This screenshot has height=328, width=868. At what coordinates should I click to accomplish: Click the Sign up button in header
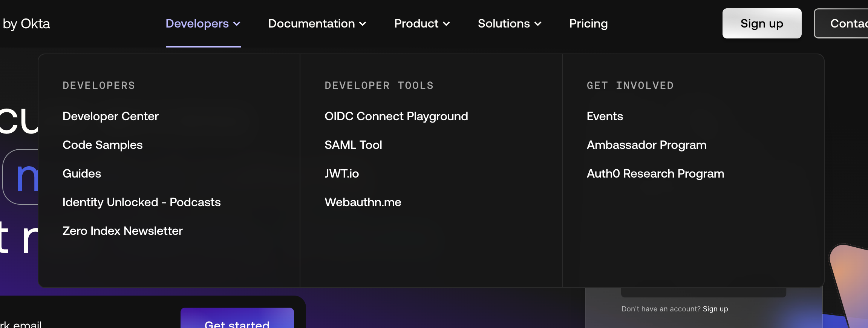tap(761, 23)
